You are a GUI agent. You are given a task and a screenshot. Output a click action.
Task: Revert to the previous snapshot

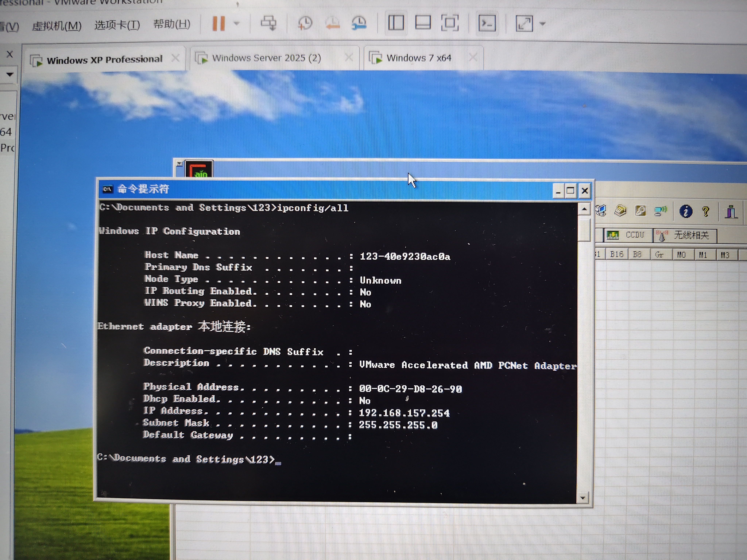tap(332, 23)
